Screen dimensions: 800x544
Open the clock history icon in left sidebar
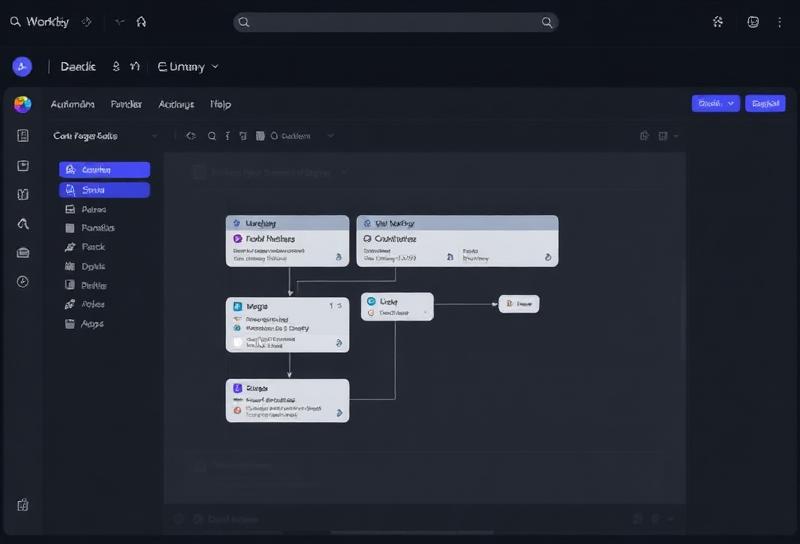[22, 282]
